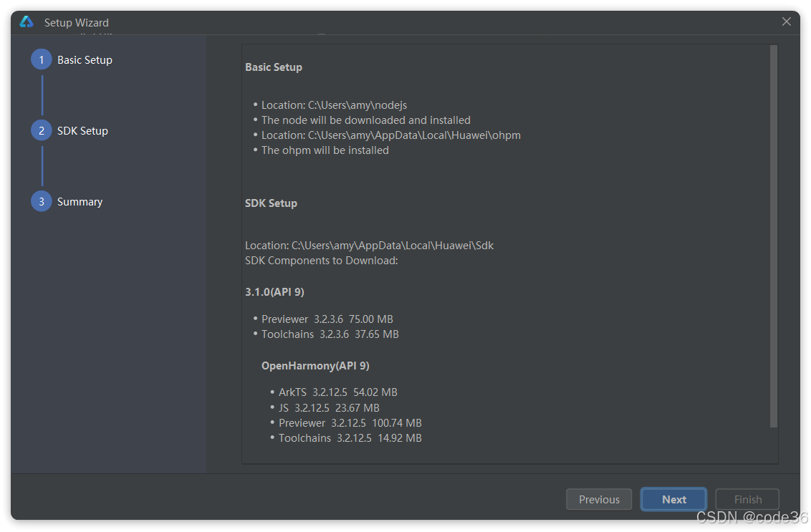Screen dimensions: 811x532
Task: Click JS 3.2.12.5 23.67 MB entry
Action: coord(329,408)
